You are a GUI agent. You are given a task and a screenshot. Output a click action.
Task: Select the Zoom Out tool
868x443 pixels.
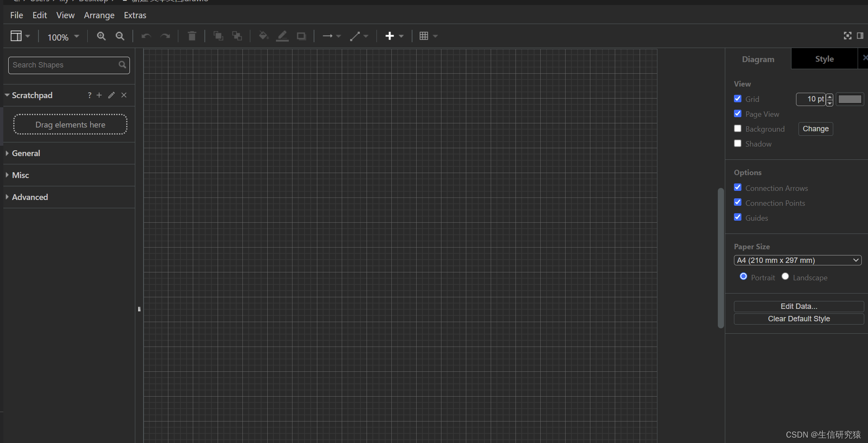tap(120, 36)
